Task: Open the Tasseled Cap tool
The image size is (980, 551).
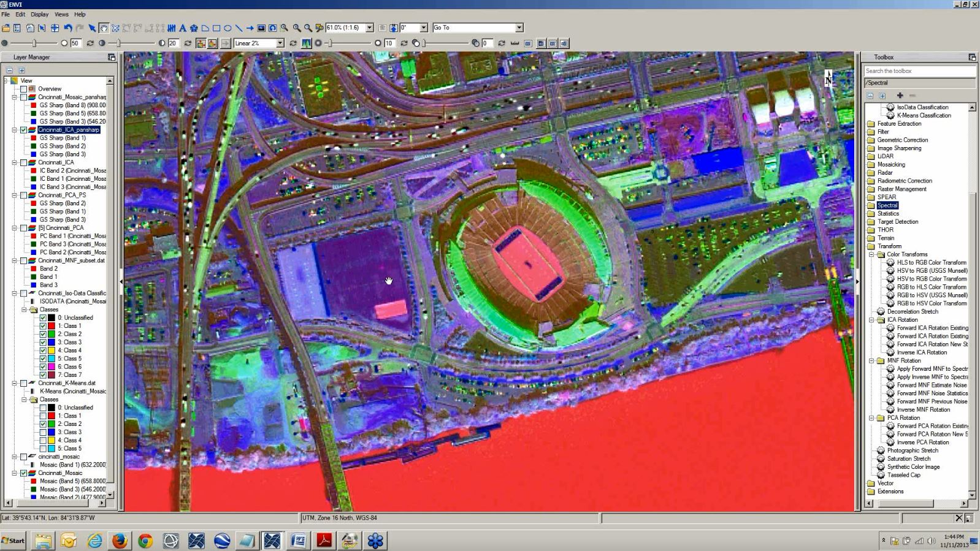Action: [x=903, y=475]
